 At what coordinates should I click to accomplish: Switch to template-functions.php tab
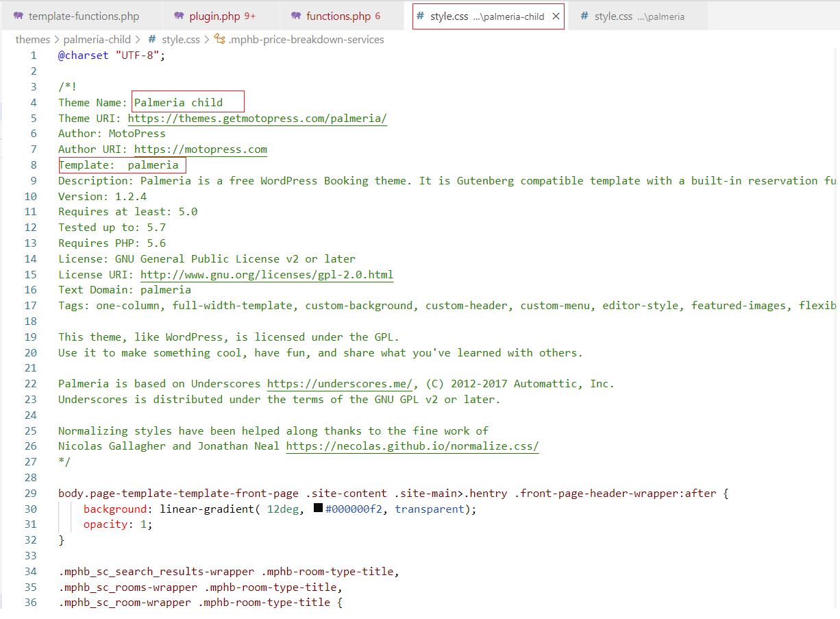(x=84, y=16)
